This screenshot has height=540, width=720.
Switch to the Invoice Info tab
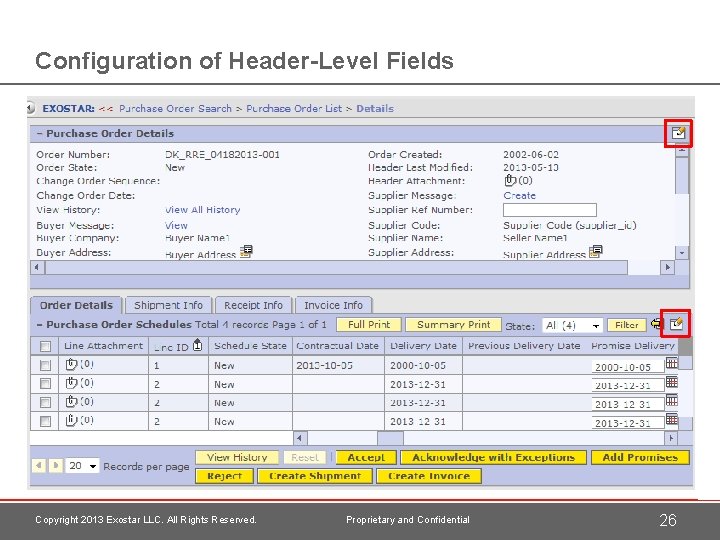[x=333, y=305]
